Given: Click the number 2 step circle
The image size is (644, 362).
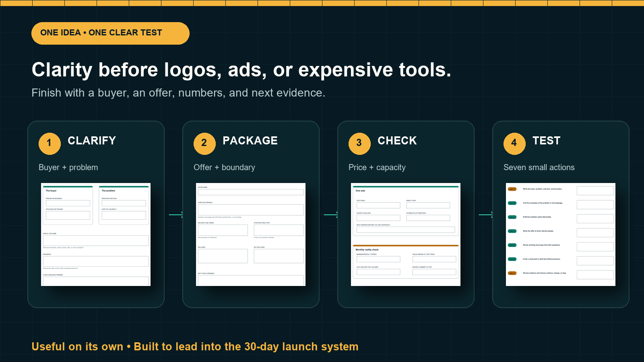Looking at the screenshot, I should 204,144.
